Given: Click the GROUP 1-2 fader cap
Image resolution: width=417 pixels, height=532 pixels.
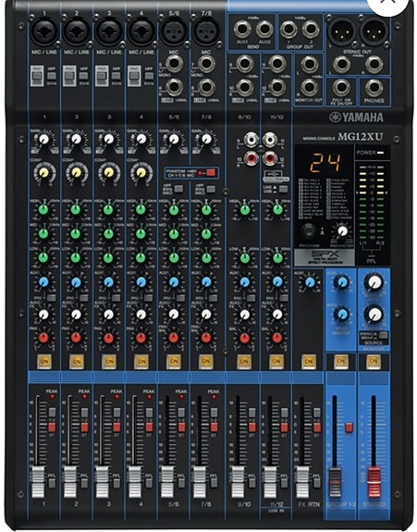Looking at the screenshot, I should point(335,482).
